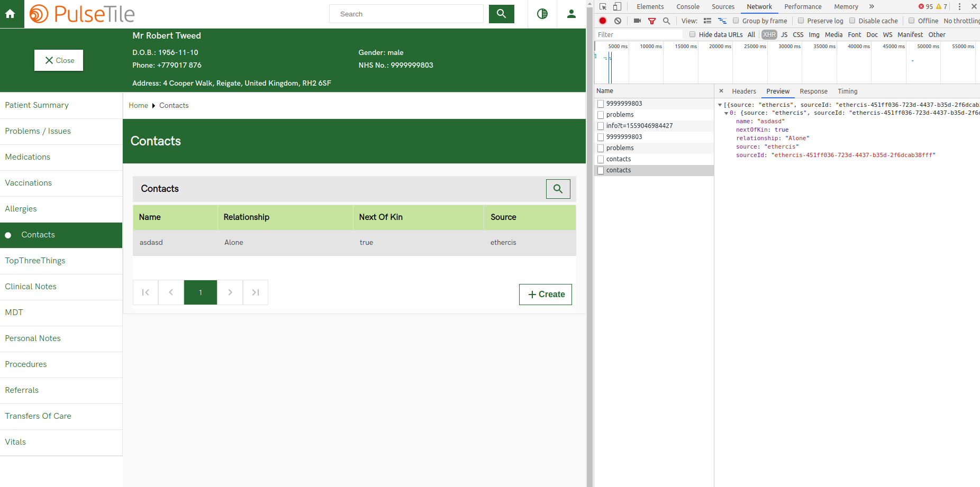The image size is (980, 487).
Task: Tick checkbox beside highlighted contacts request
Action: 601,170
